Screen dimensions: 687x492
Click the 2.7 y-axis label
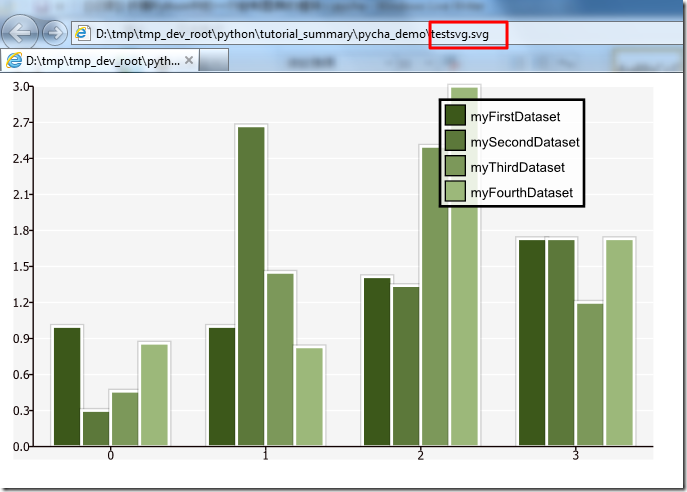21,123
